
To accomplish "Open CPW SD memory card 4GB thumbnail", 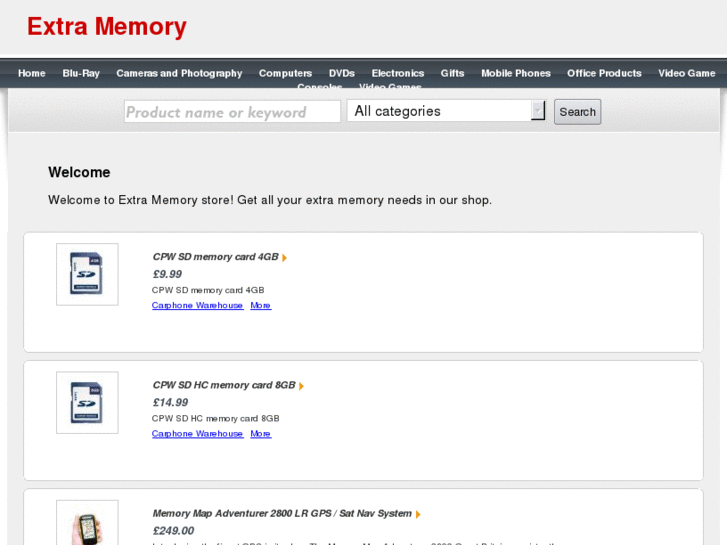I will 87,274.
